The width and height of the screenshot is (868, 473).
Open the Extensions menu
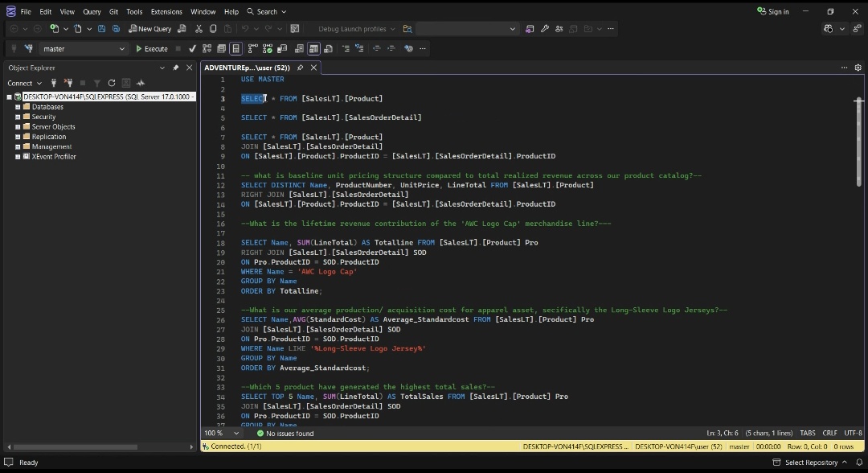coord(166,11)
